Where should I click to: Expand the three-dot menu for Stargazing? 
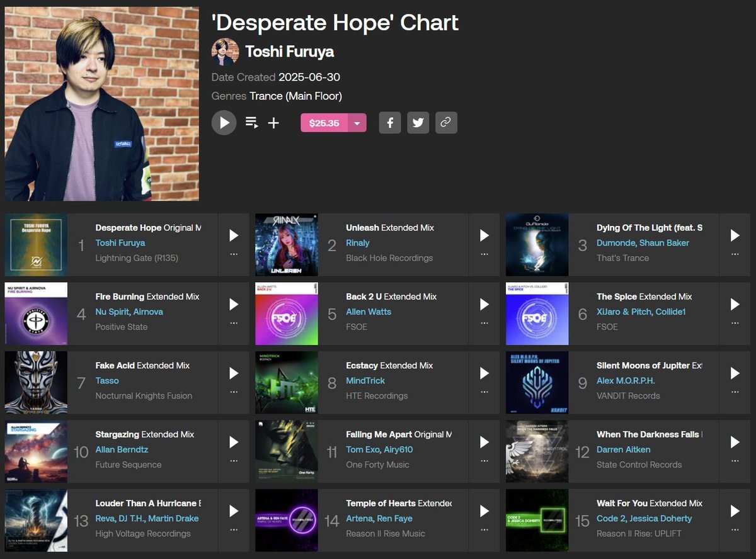coord(234,461)
